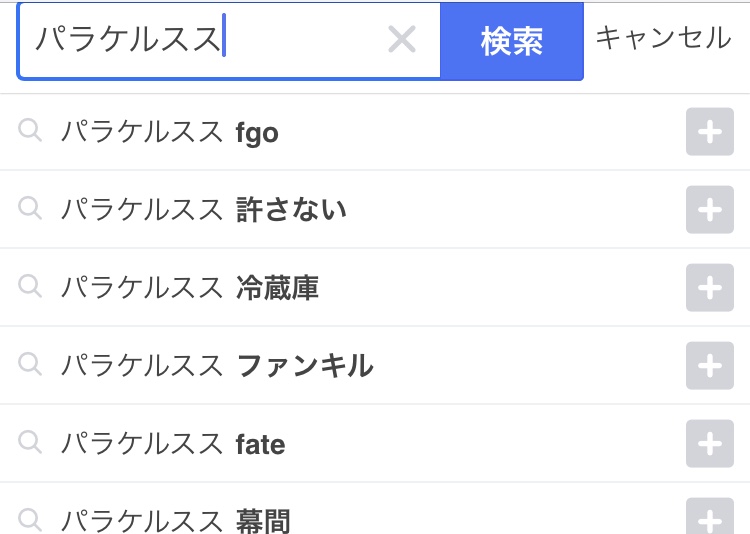The image size is (750, 534).
Task: Tap キャンセル to cancel the search
Action: (663, 38)
